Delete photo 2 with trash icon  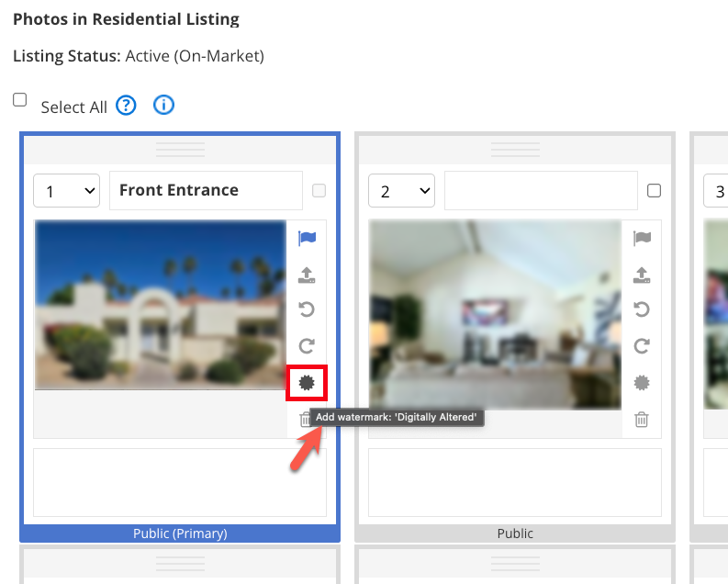click(642, 420)
